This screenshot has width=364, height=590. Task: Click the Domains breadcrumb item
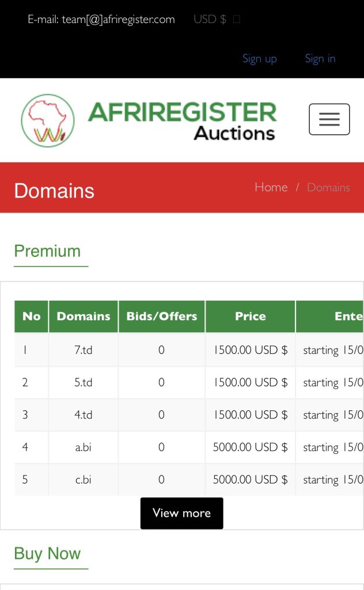click(328, 187)
